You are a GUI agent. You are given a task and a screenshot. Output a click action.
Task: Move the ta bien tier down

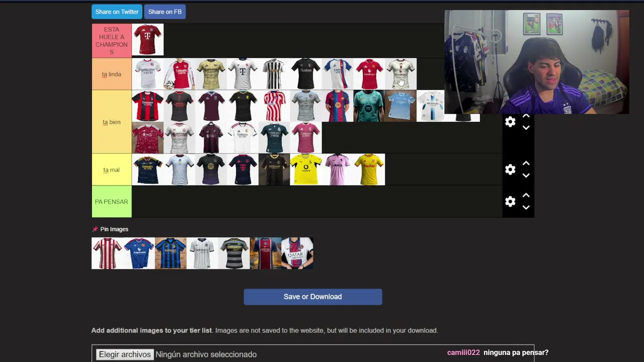[x=526, y=128]
